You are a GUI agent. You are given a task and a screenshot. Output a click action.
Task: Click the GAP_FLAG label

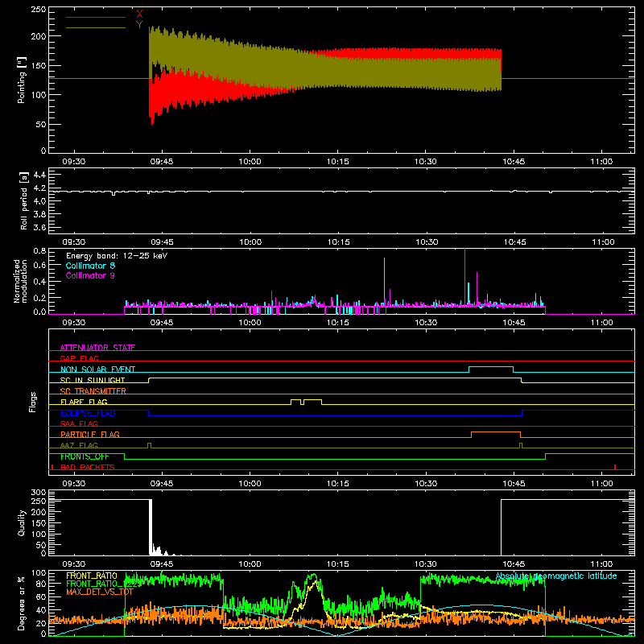(79, 358)
